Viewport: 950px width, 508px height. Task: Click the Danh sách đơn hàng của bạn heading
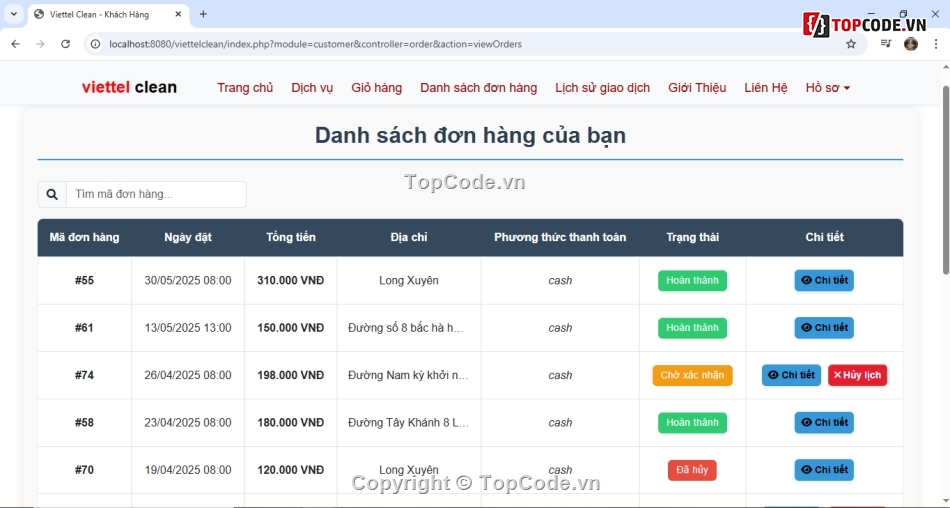470,135
